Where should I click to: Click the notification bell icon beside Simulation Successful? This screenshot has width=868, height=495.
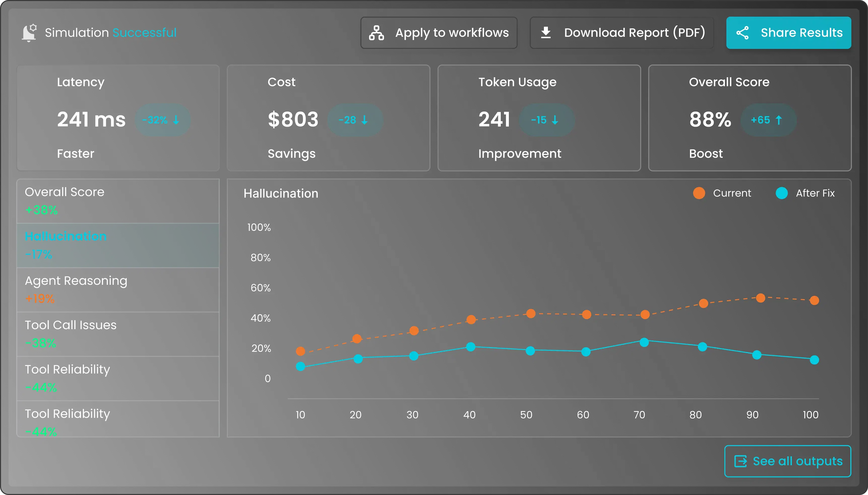click(x=29, y=32)
